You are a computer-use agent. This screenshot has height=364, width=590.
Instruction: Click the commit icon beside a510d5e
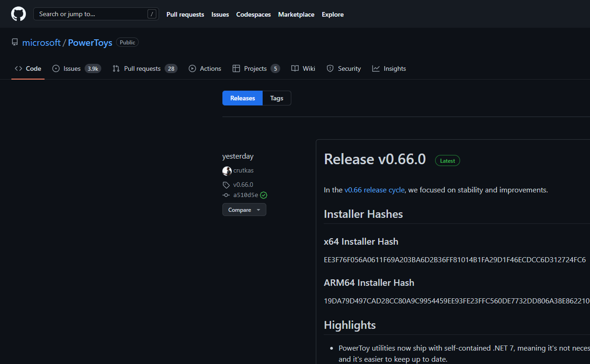226,195
